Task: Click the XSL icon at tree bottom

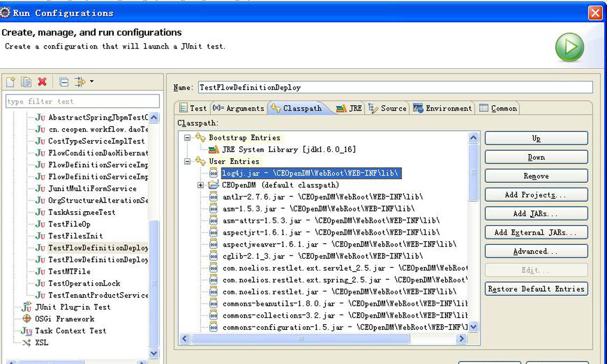Action: pyautogui.click(x=27, y=343)
